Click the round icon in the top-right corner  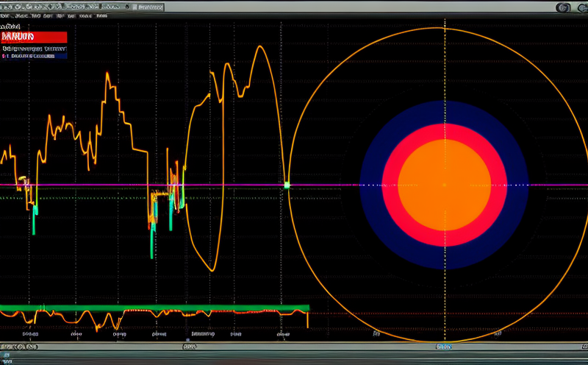(x=563, y=7)
